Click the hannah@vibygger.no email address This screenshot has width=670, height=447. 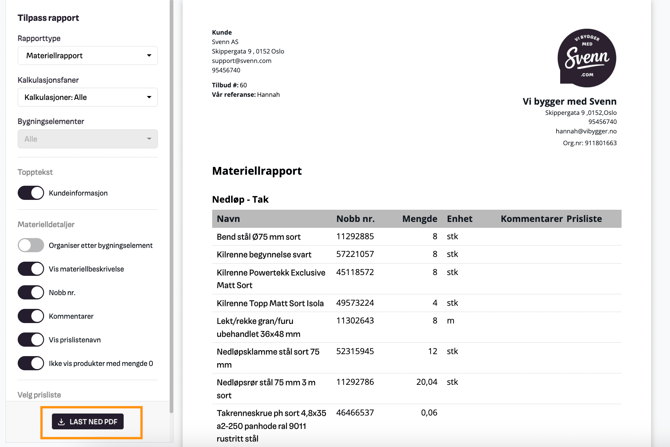point(586,131)
